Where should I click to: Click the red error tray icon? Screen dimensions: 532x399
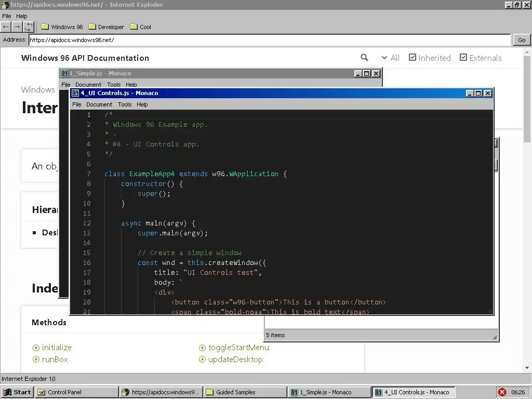pos(502,392)
